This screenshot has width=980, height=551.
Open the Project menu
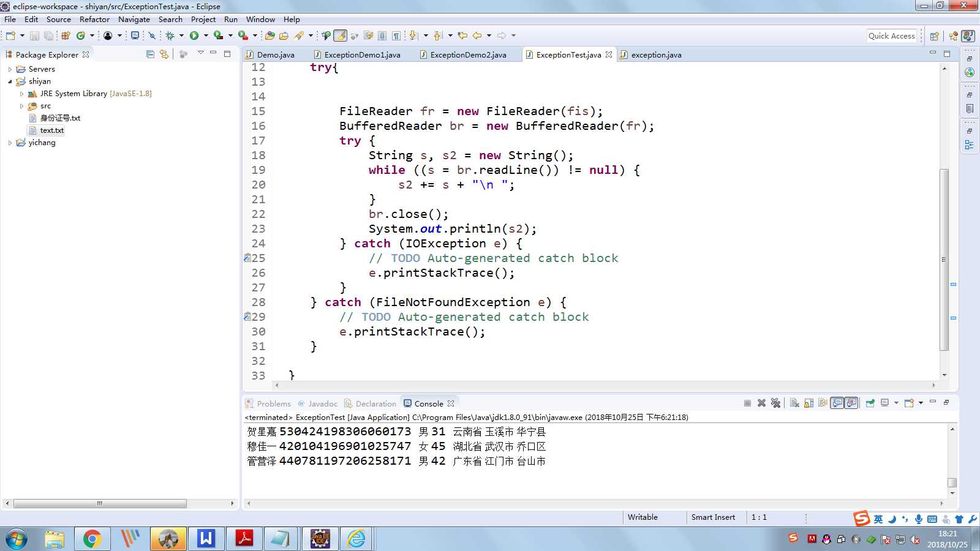pos(203,20)
